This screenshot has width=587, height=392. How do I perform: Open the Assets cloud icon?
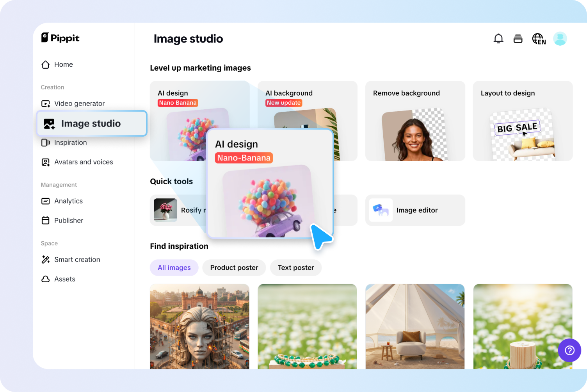pos(46,279)
